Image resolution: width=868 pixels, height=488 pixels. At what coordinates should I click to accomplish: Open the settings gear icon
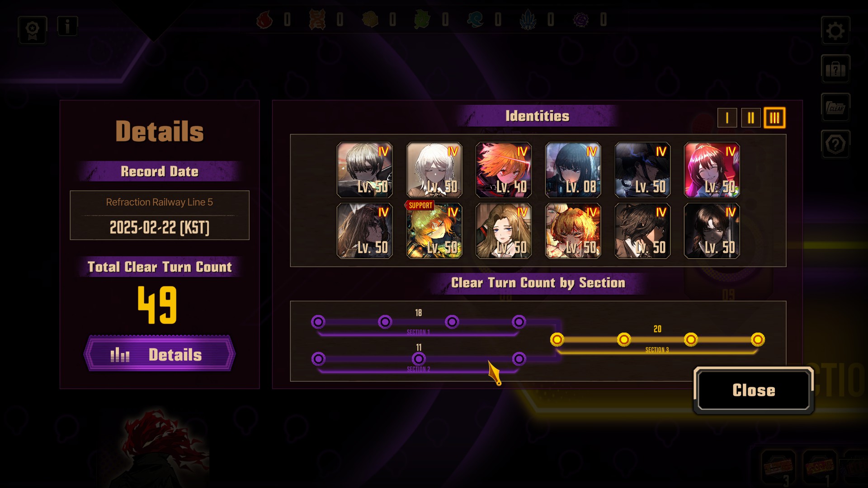[835, 31]
